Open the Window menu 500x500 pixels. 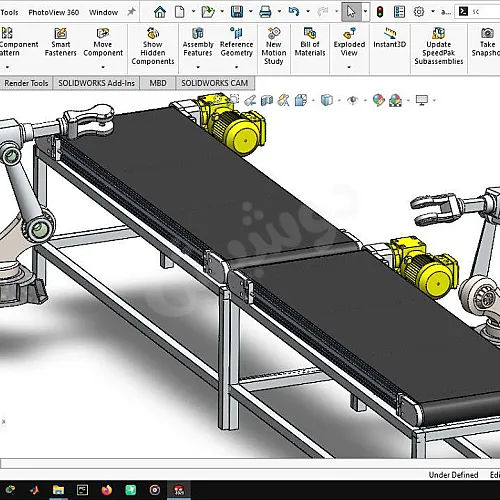[103, 12]
